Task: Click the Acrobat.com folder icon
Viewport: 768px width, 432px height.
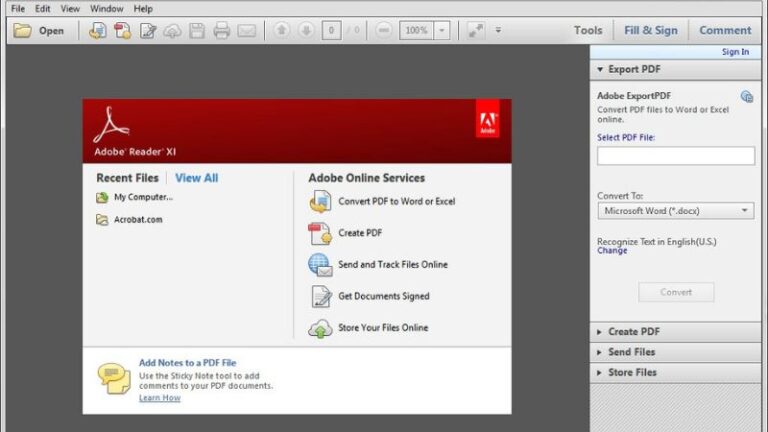Action: (x=102, y=219)
